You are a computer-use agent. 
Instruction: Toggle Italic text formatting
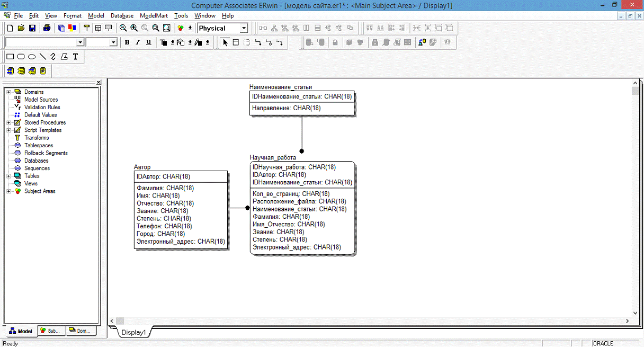coord(138,42)
